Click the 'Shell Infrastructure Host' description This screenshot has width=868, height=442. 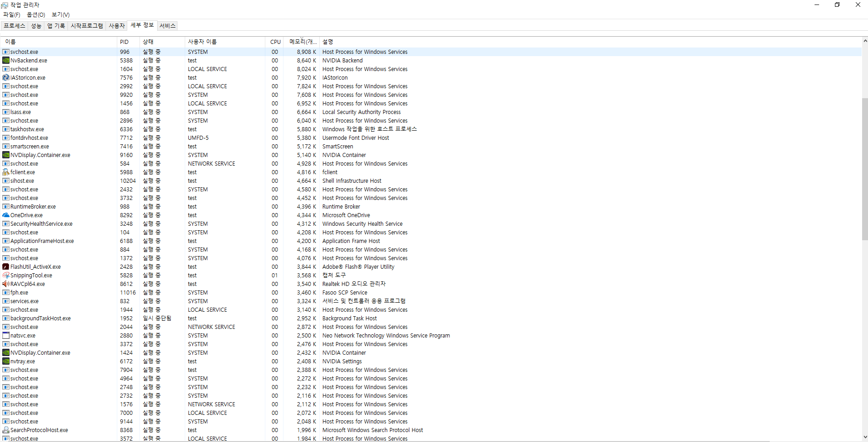click(x=352, y=181)
